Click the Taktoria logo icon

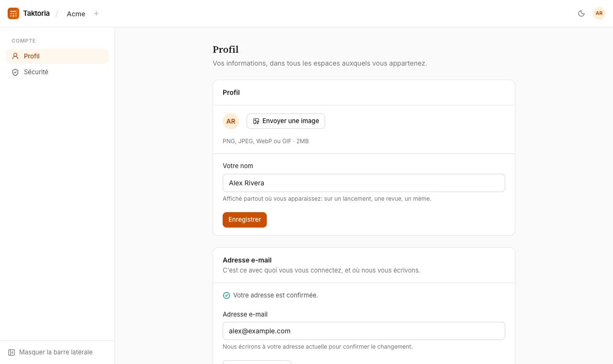coord(13,13)
